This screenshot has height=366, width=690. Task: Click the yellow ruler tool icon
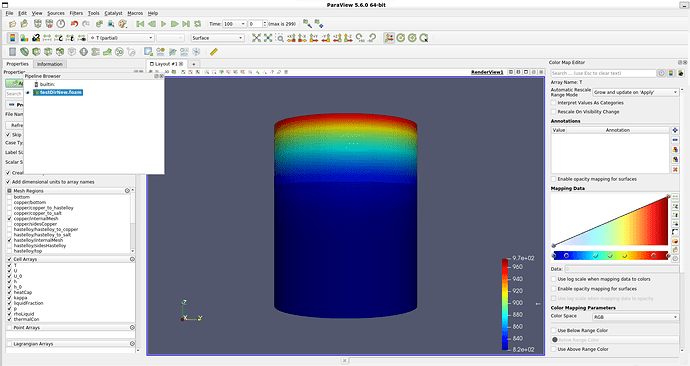(x=213, y=52)
